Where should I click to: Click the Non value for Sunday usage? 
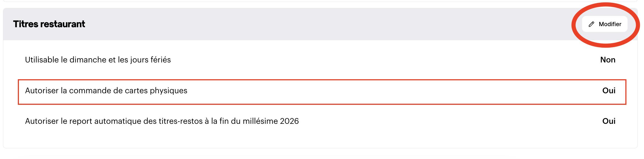608,60
